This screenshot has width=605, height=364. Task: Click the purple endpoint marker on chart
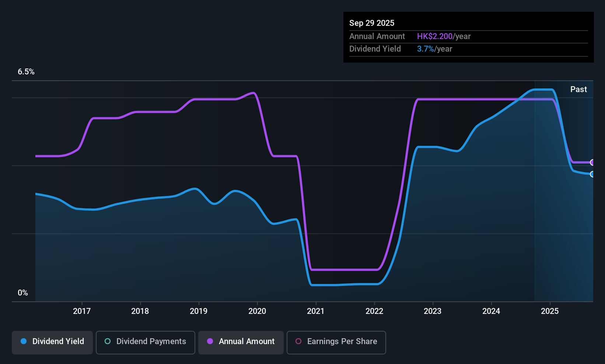click(592, 162)
